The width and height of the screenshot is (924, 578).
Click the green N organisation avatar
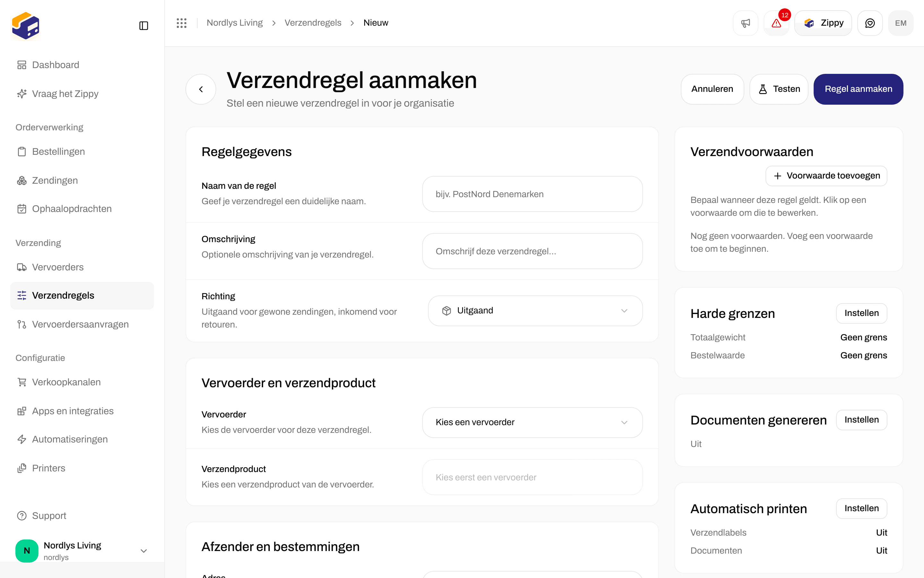(27, 551)
